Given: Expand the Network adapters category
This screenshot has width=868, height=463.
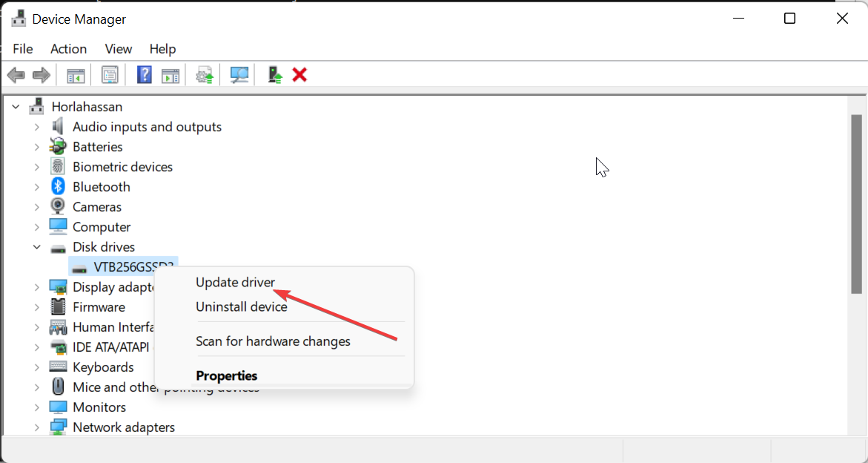Looking at the screenshot, I should click(37, 427).
